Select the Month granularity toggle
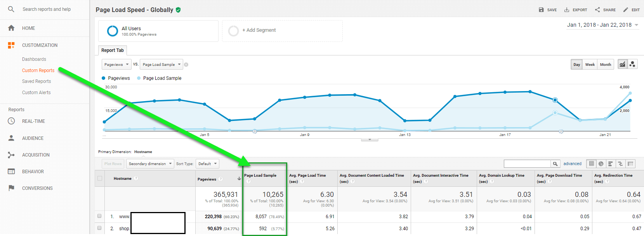This screenshot has height=236, width=644. (x=606, y=64)
